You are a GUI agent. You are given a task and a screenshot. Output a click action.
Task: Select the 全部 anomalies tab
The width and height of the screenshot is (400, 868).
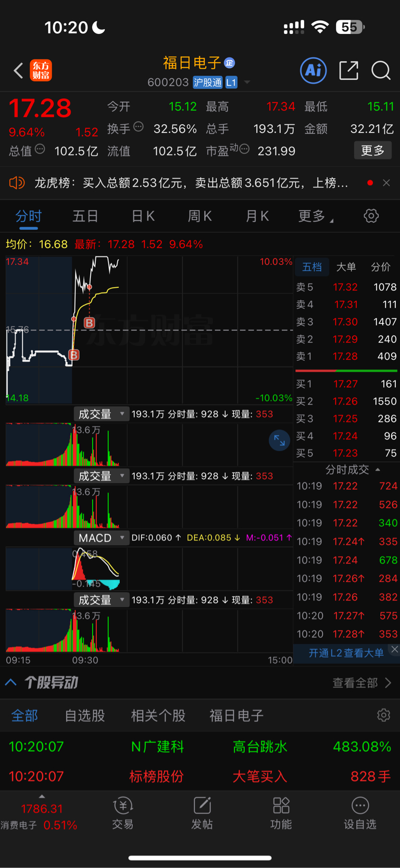(24, 716)
